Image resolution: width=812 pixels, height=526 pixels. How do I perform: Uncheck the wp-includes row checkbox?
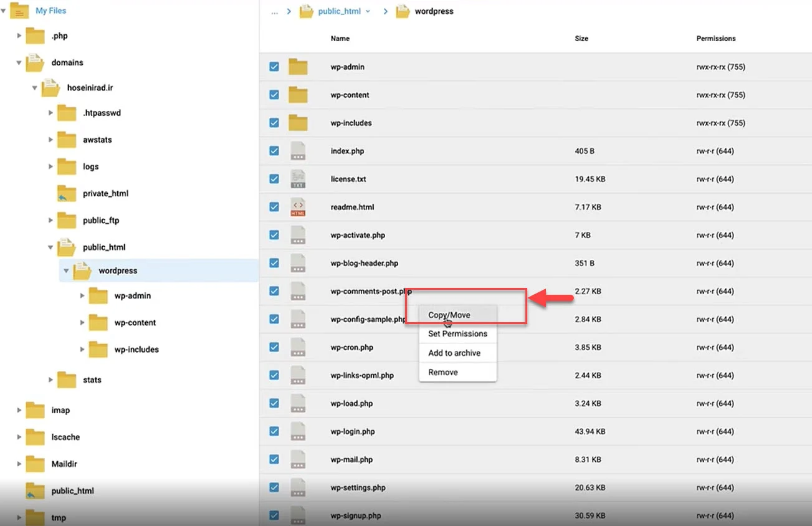(x=274, y=123)
